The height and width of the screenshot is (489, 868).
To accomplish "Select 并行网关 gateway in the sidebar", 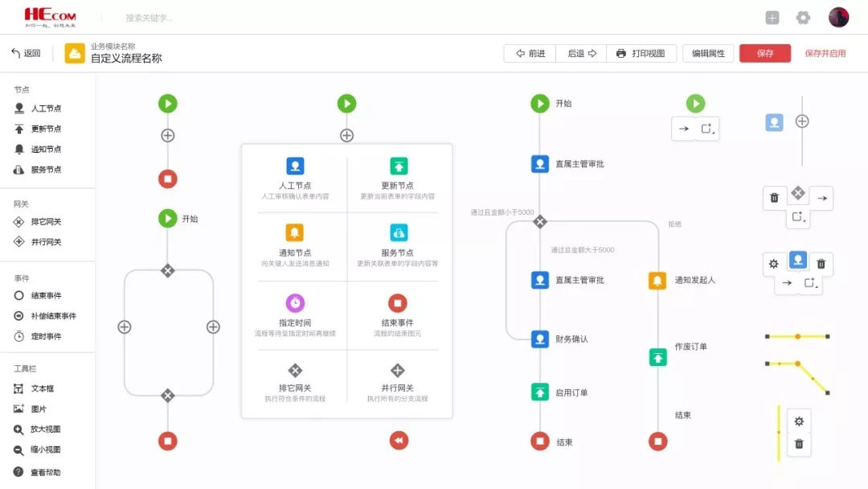I will point(46,242).
